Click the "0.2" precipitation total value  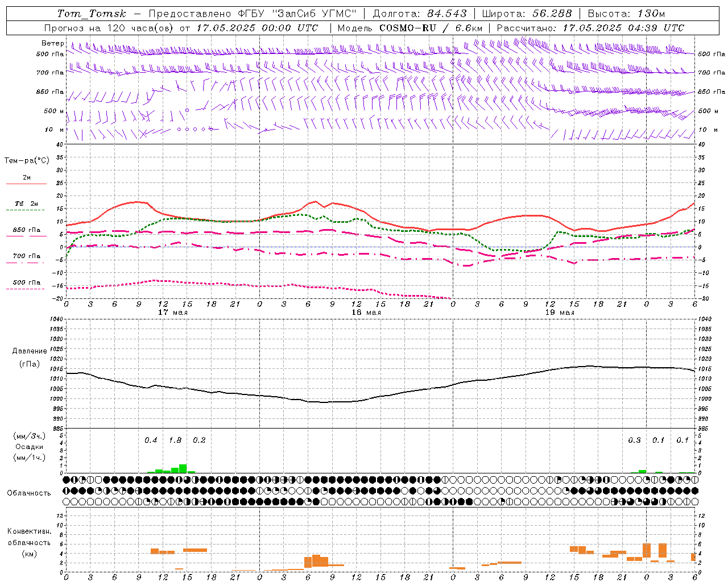[199, 440]
